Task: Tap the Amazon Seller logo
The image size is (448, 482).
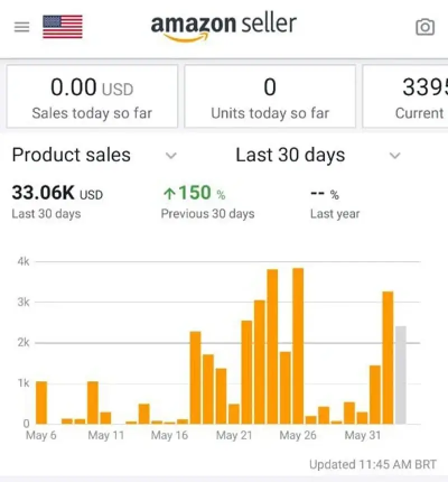Action: point(223,26)
